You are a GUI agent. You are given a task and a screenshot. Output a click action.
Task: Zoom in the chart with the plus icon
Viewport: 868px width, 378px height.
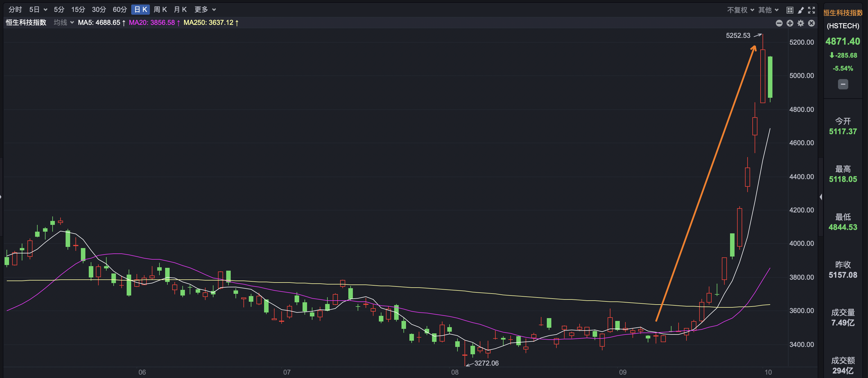(790, 23)
